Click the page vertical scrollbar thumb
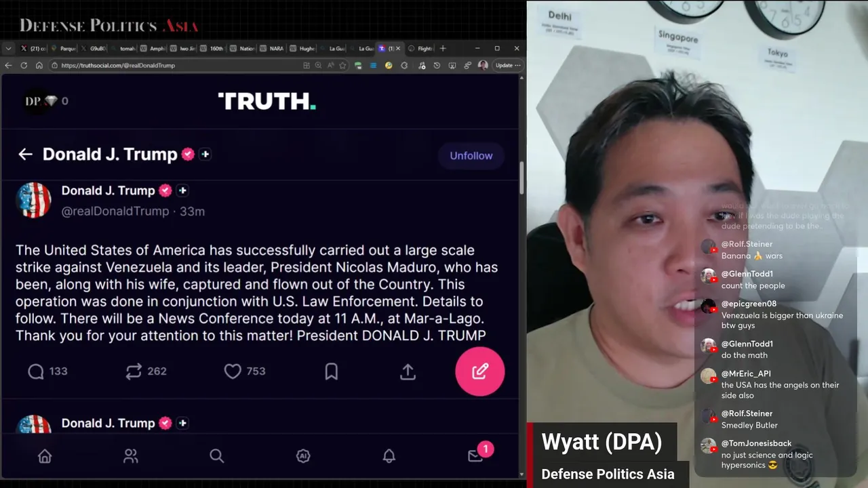868x488 pixels. click(521, 178)
